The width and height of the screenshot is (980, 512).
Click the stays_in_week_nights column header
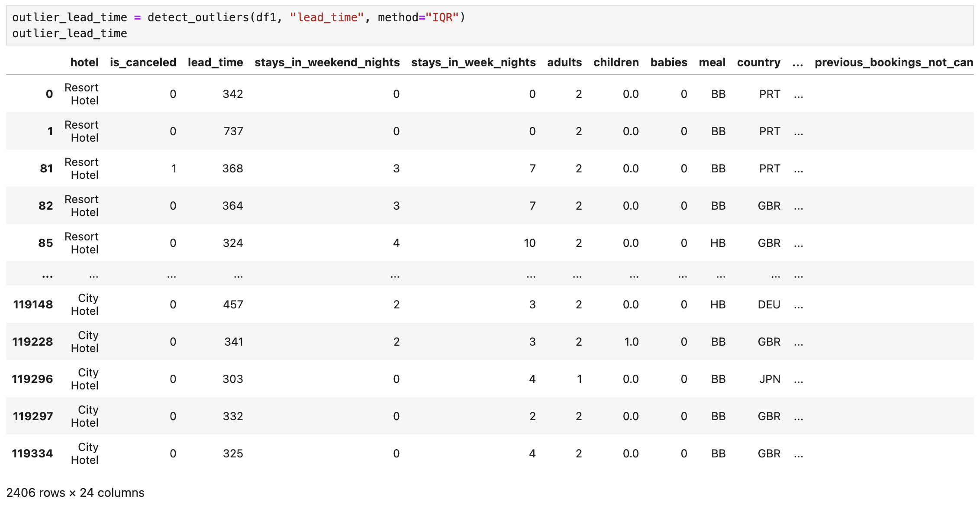(473, 62)
